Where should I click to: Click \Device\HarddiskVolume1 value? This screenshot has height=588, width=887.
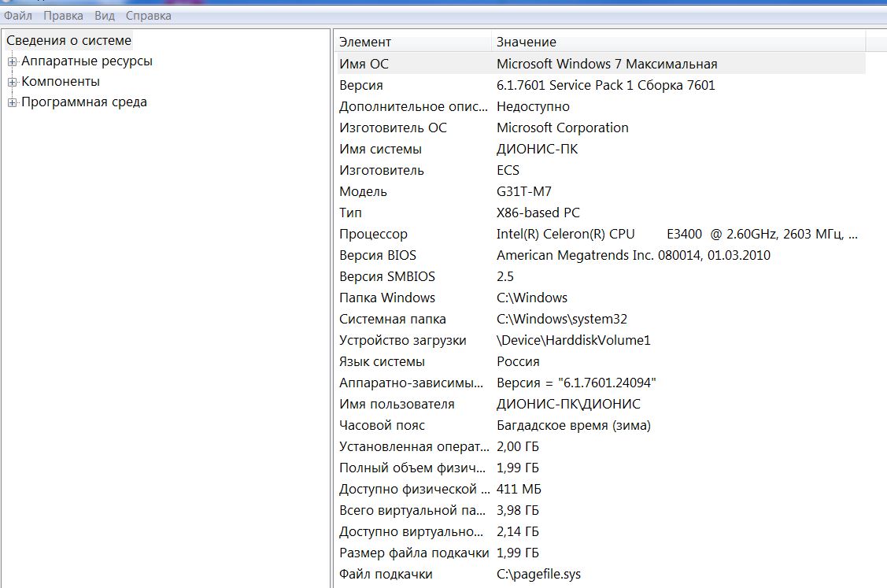pyautogui.click(x=574, y=341)
